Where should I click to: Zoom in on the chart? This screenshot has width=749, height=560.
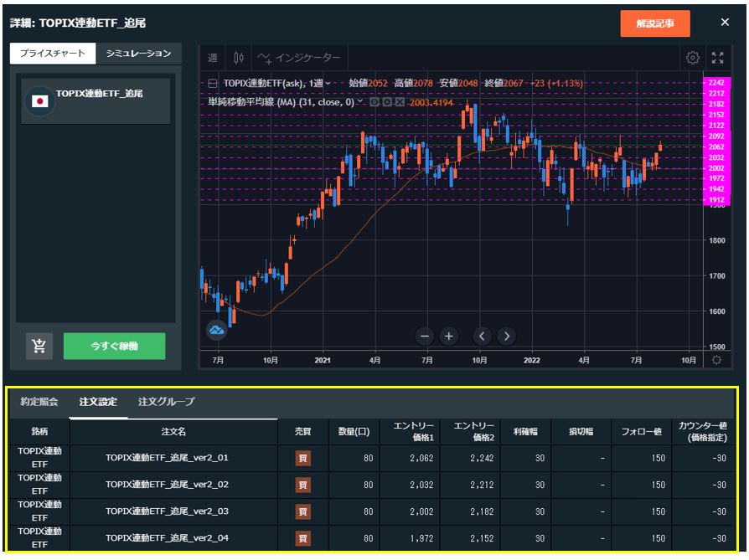coord(448,337)
